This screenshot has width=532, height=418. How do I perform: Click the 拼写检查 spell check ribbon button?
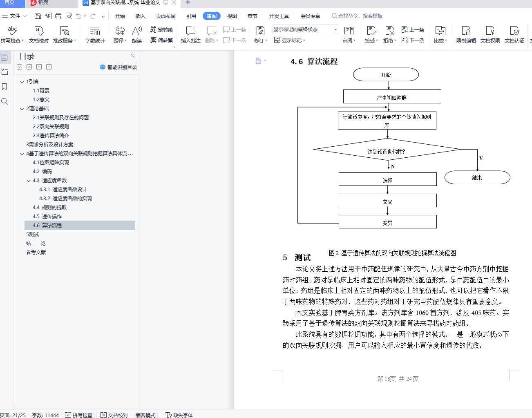tap(12, 35)
